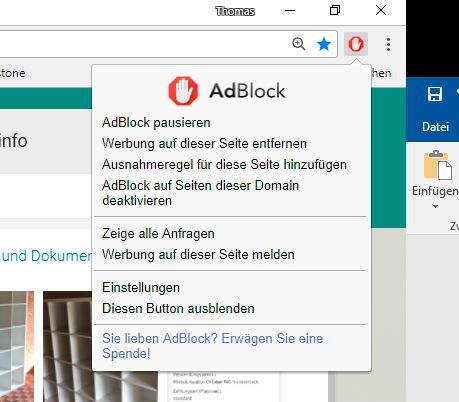Open the Datei tab in Word
459x402 pixels.
[435, 127]
